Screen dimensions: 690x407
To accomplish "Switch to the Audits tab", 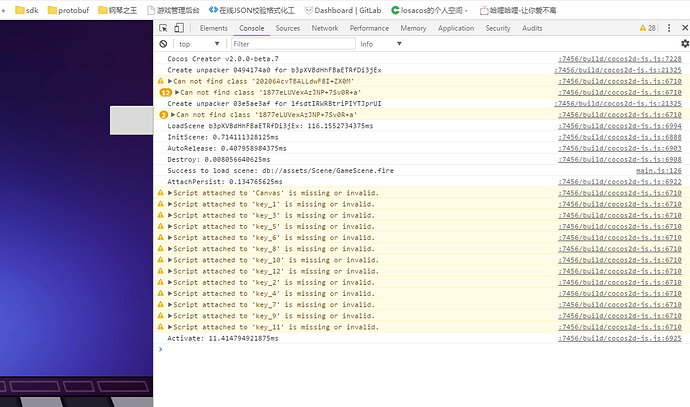I will pyautogui.click(x=532, y=28).
